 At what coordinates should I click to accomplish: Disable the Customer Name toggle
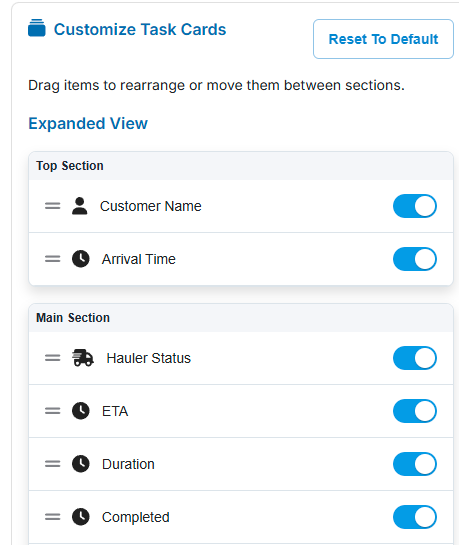(x=415, y=206)
